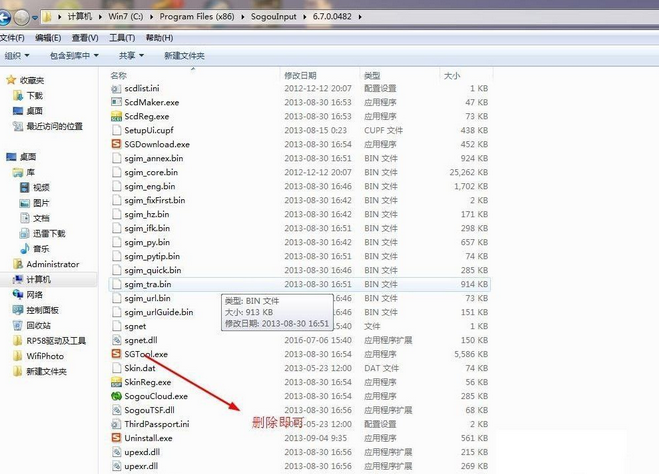Screen dimensions: 659x474
Task: Click Win7 (C:) in address bar
Action: click(x=125, y=17)
